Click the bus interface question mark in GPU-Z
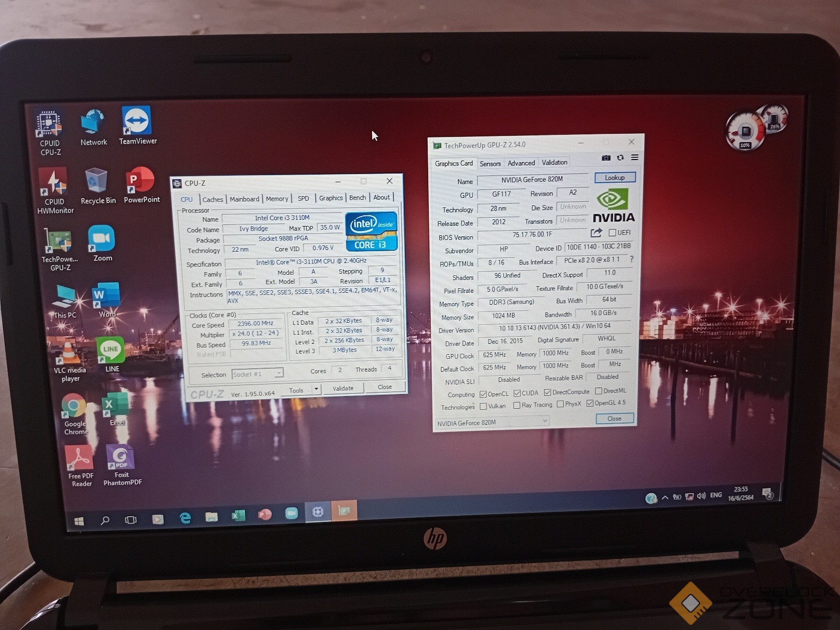The width and height of the screenshot is (840, 630). pyautogui.click(x=632, y=259)
